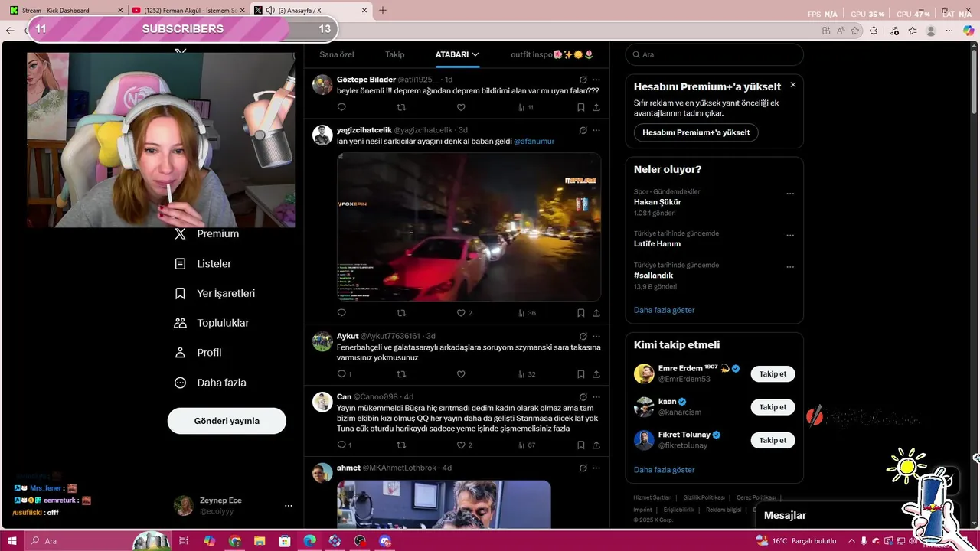Repost Göztepe Bilader's deprem post
Image resolution: width=980 pixels, height=551 pixels.
click(401, 108)
